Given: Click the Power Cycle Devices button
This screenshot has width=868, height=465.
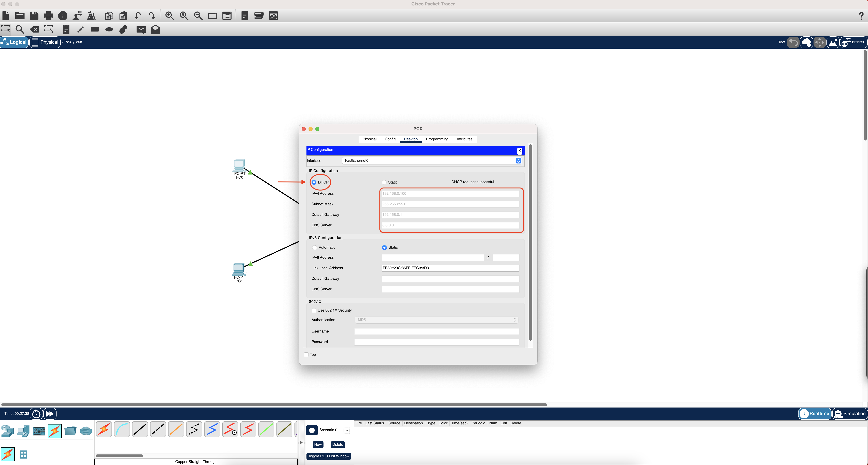Looking at the screenshot, I should (x=36, y=413).
